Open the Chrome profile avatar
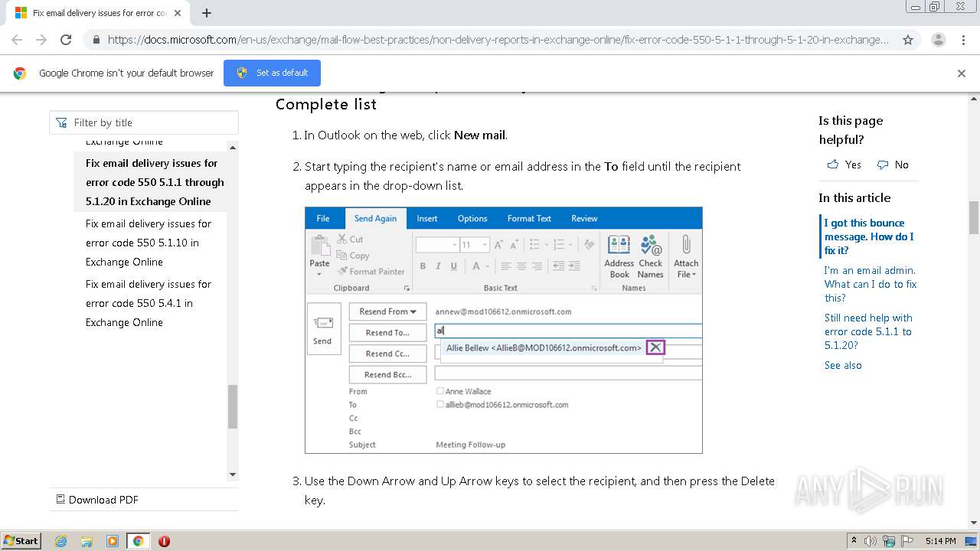 pyautogui.click(x=939, y=40)
